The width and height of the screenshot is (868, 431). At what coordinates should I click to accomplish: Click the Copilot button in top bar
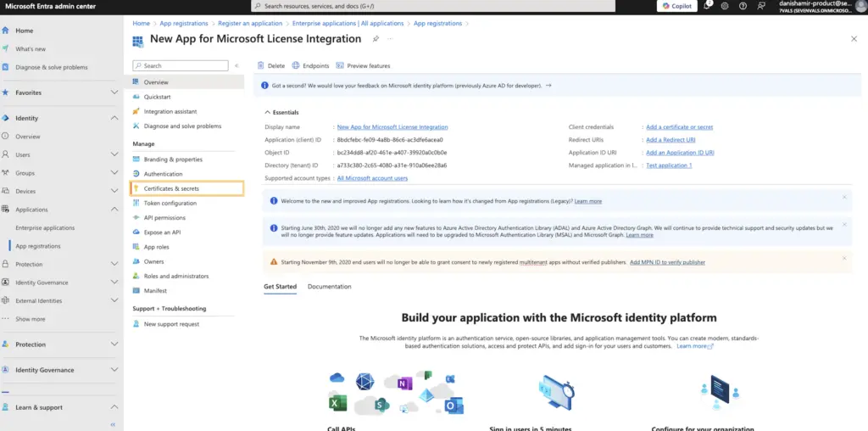[677, 6]
